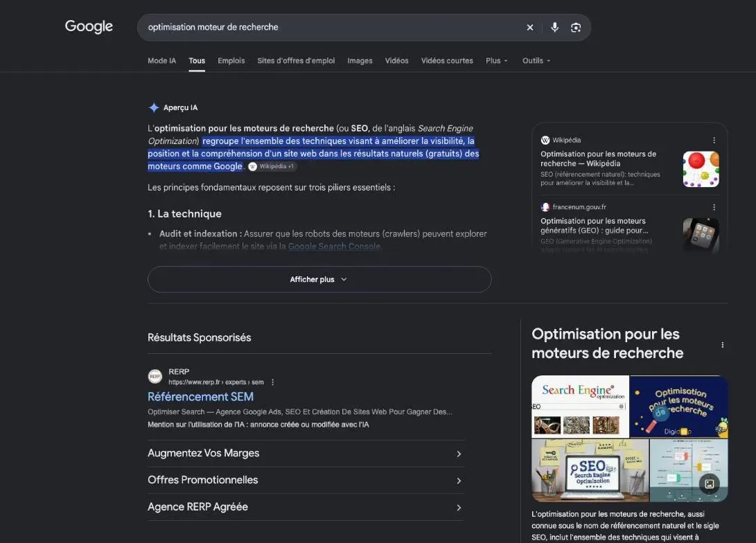Click knowledge panel title Optimisation pour les moteurs

(608, 344)
